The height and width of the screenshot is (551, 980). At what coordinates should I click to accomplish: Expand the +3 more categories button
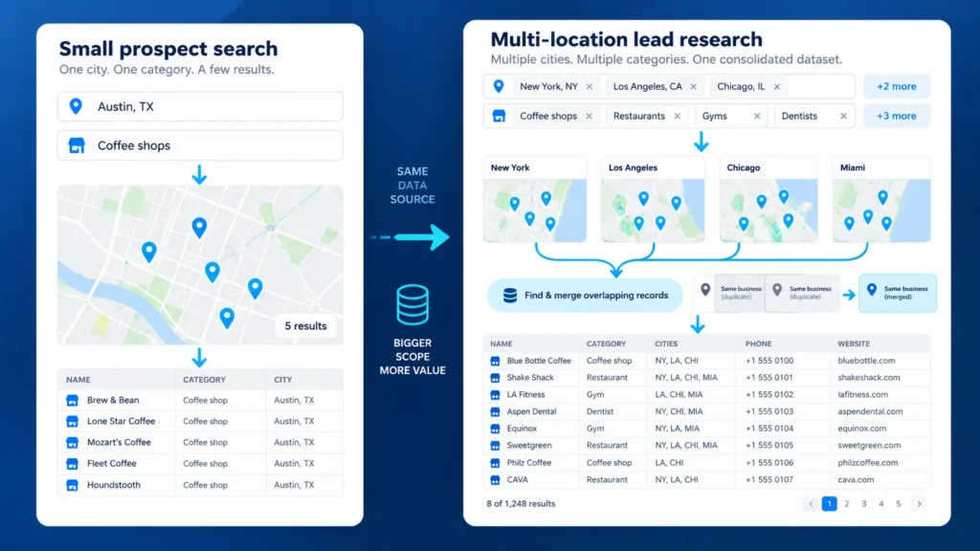click(x=897, y=116)
